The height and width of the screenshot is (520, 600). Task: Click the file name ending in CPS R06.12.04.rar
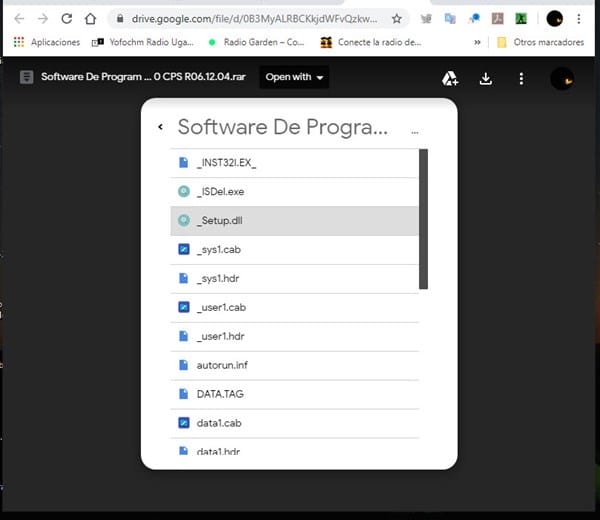143,77
